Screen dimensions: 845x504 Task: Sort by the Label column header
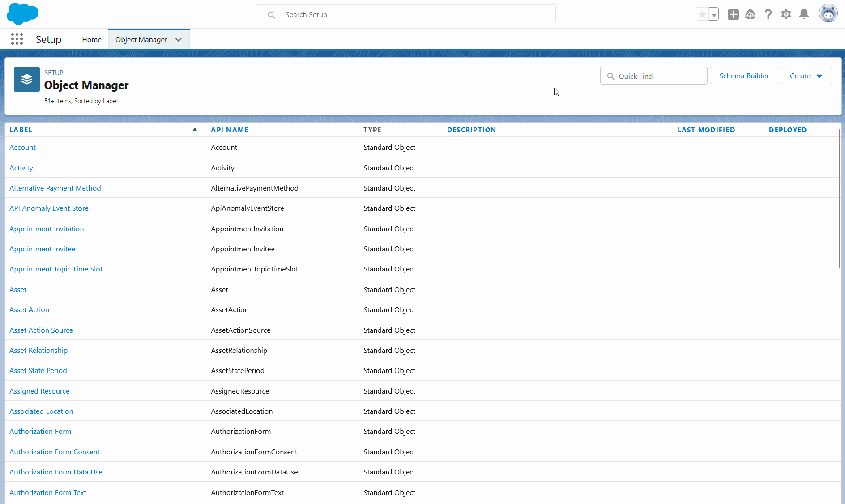click(21, 130)
